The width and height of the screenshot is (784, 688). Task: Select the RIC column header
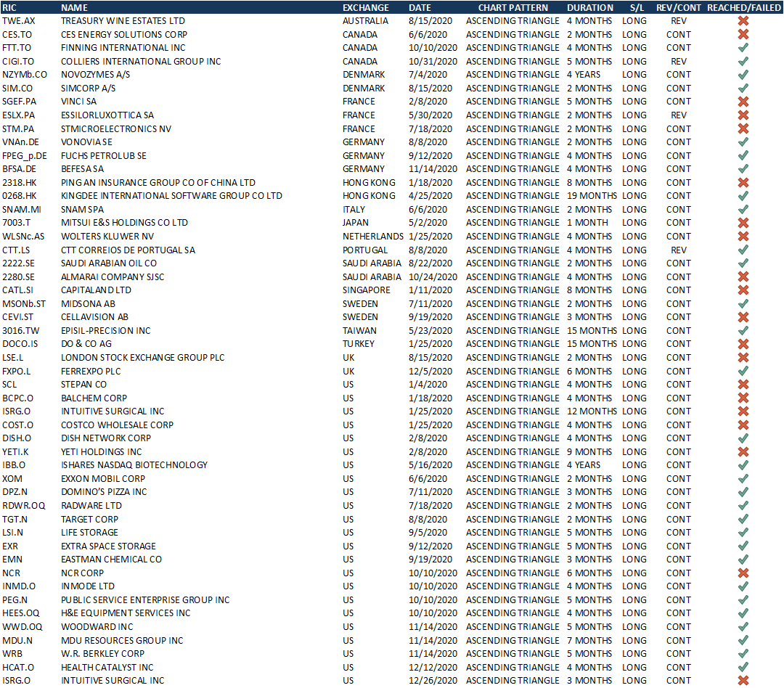click(9, 7)
